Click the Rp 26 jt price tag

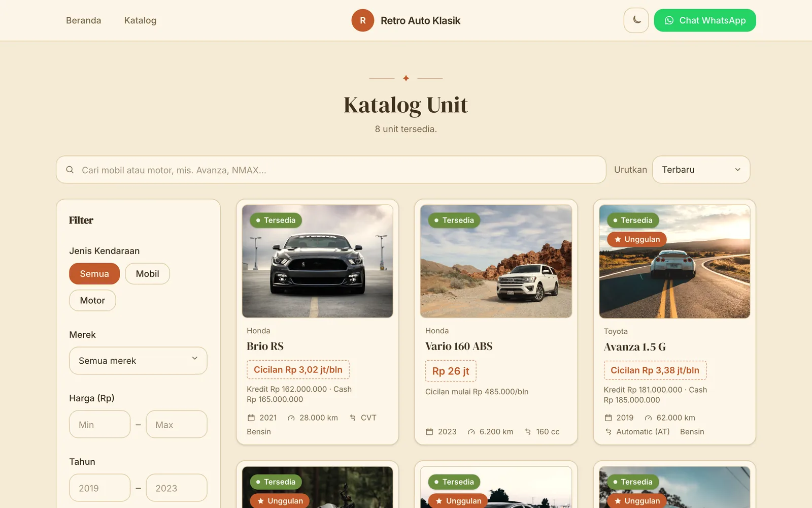coord(451,371)
